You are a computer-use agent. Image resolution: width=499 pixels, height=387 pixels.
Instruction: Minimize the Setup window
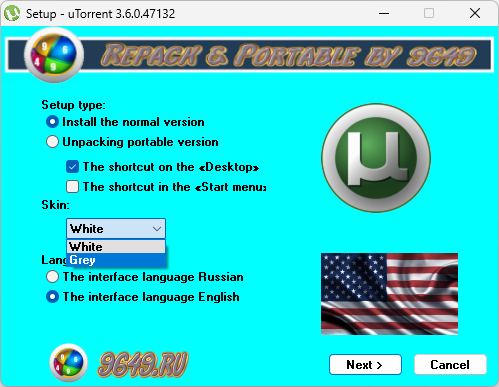coord(384,13)
